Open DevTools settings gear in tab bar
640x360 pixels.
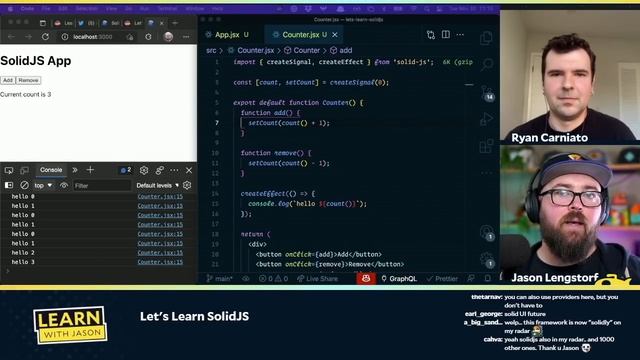pyautogui.click(x=144, y=170)
